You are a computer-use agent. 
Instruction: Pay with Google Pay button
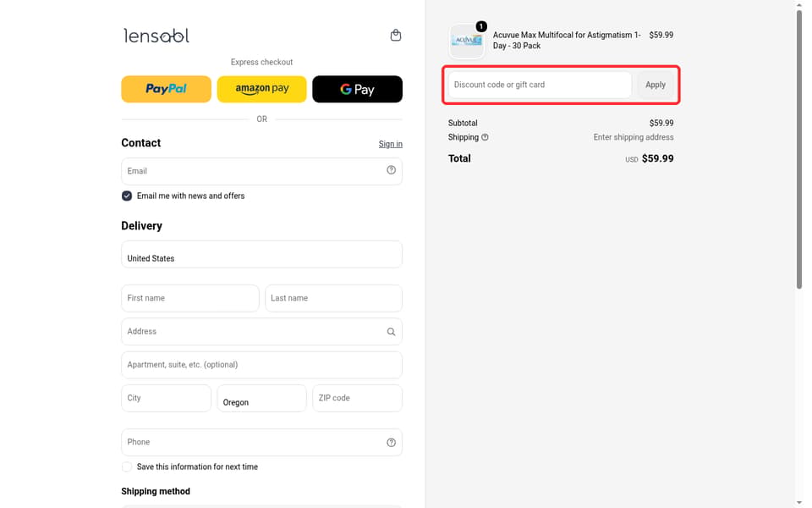tap(357, 89)
